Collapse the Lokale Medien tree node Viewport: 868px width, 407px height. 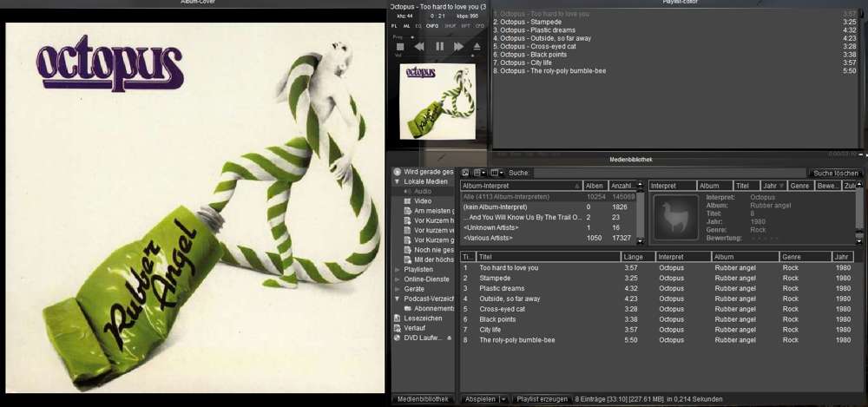(397, 181)
